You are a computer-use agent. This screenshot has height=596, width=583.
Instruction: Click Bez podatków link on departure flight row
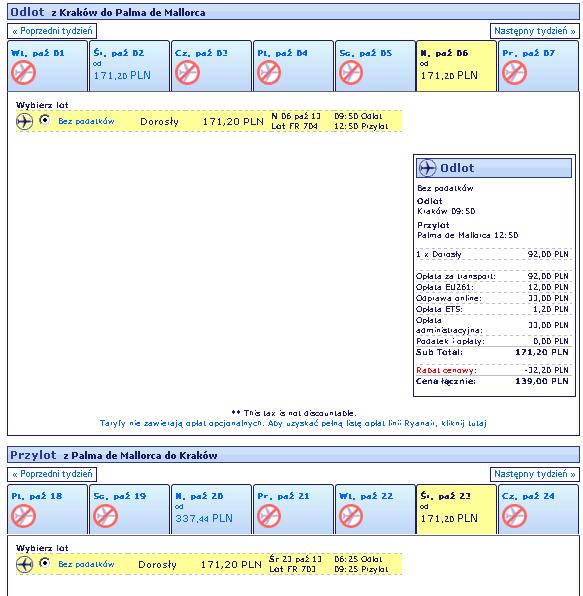coord(86,121)
